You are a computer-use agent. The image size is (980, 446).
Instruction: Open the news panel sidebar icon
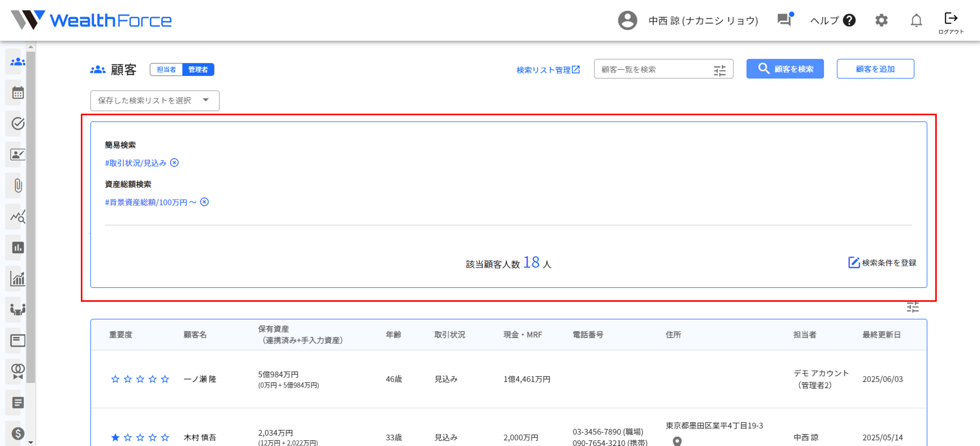(x=18, y=341)
